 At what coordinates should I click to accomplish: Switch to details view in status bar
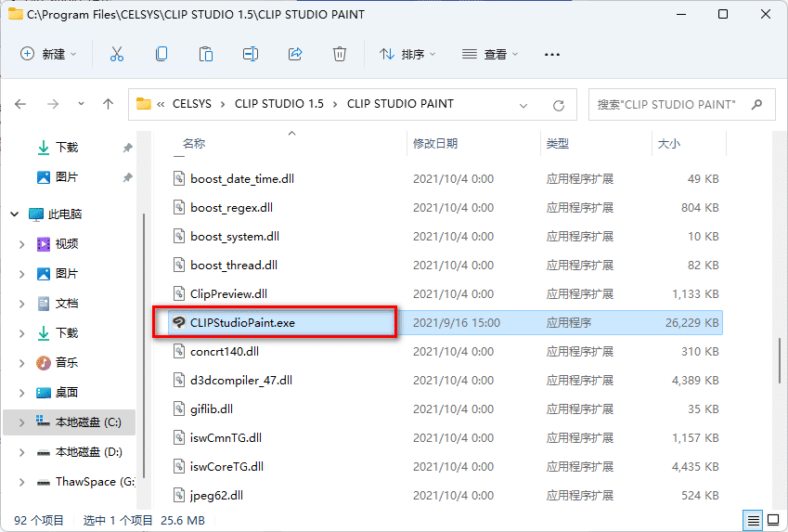click(754, 520)
